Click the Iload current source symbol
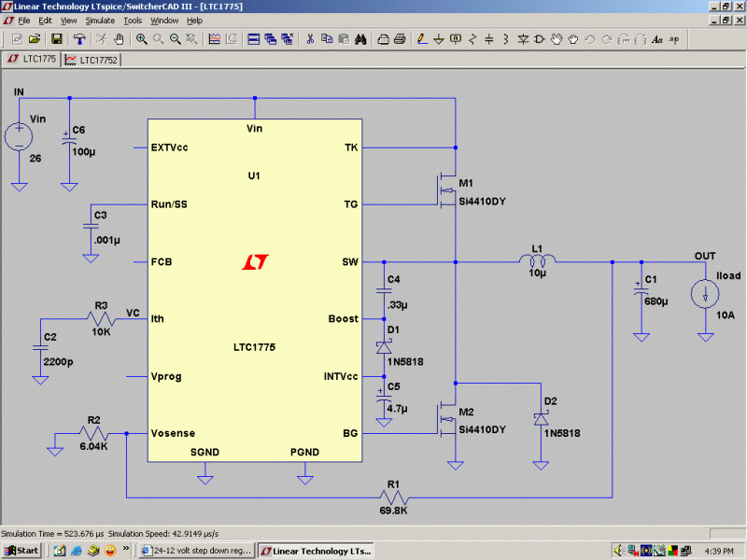Viewport: 747px width, 560px height. (705, 294)
